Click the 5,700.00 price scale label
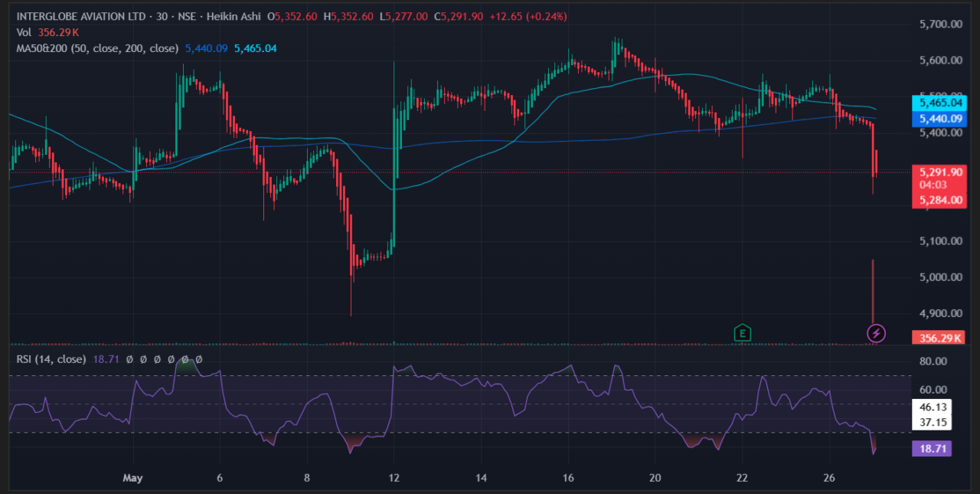The width and height of the screenshot is (980, 494). pyautogui.click(x=940, y=25)
